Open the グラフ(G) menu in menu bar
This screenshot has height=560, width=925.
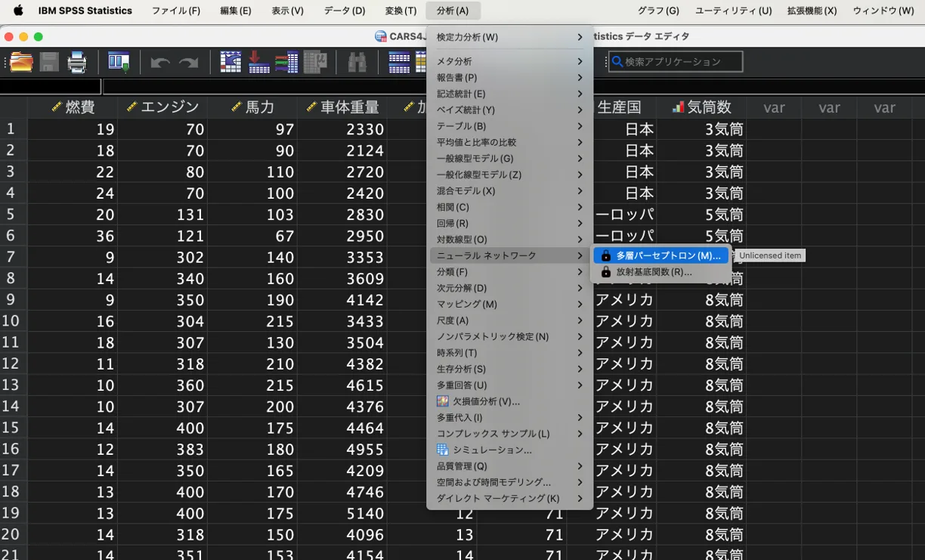[657, 11]
